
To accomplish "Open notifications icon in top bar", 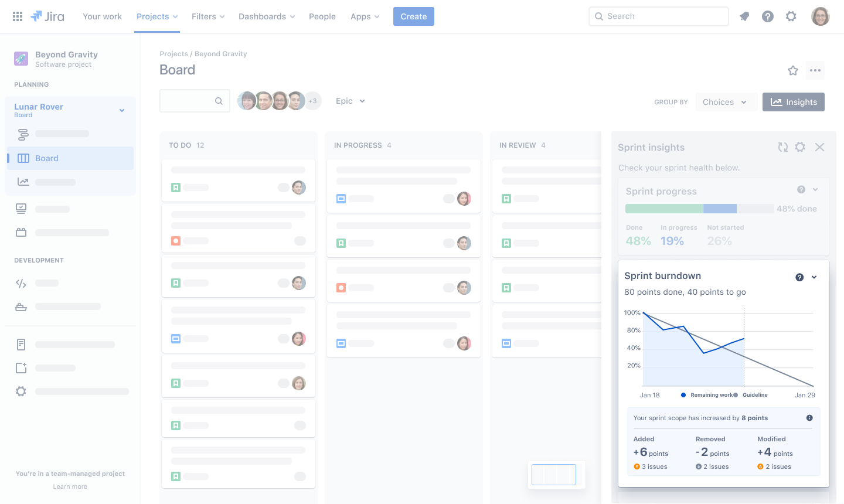I will point(744,16).
